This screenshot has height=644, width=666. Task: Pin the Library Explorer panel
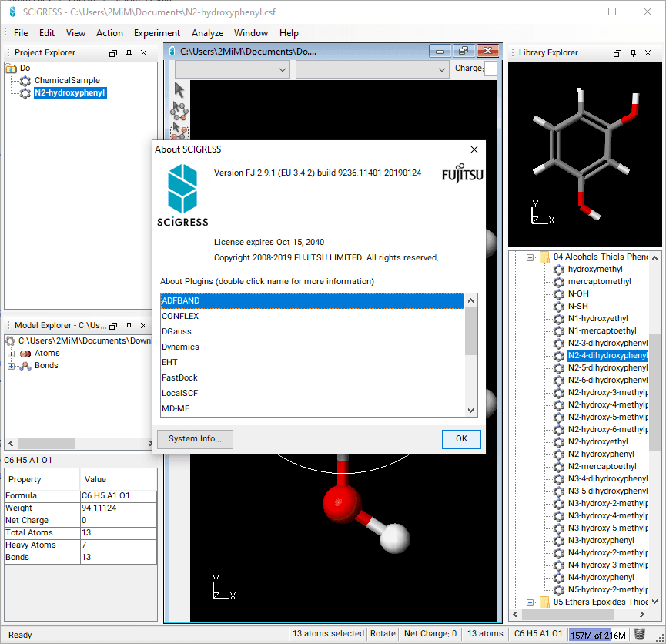pos(633,53)
